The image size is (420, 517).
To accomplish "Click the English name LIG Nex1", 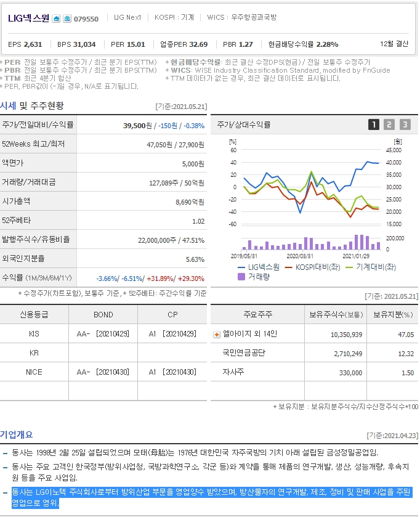I will 127,17.
